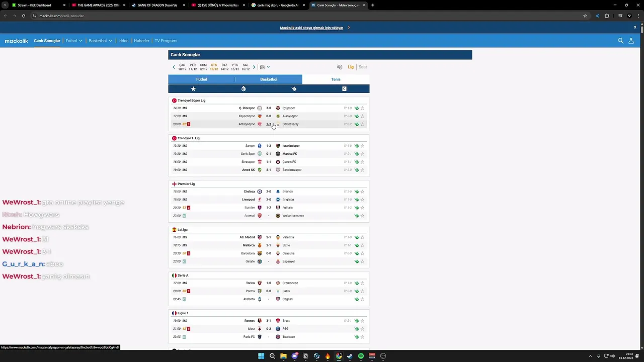This screenshot has width=644, height=362.
Task: Open Antalyaspor-Galatasaray 1-3 score link
Action: click(x=269, y=124)
